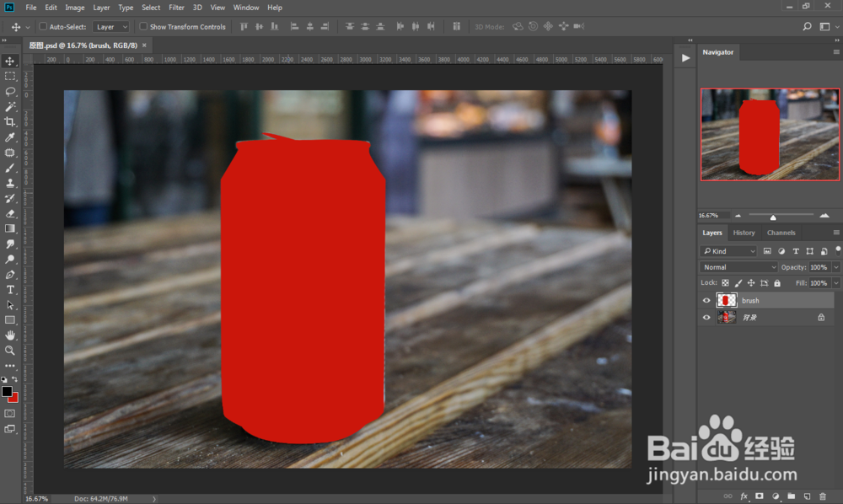The width and height of the screenshot is (843, 504).
Task: Check Show Transform Controls option
Action: click(x=143, y=27)
